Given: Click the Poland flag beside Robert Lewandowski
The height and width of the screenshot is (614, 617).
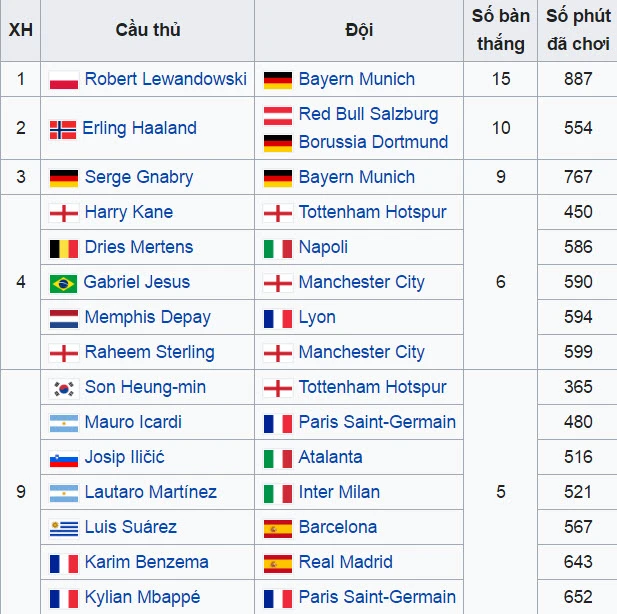Looking at the screenshot, I should (64, 79).
